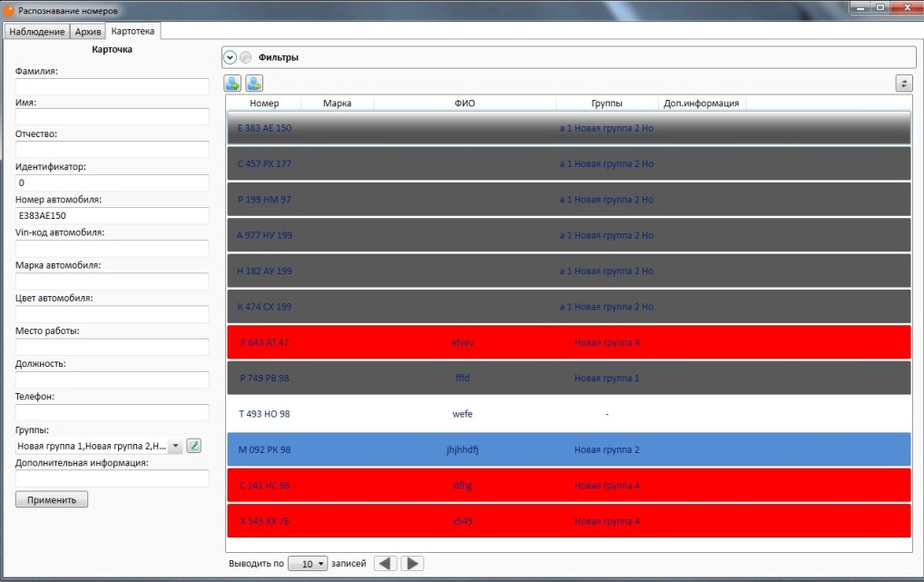Image resolution: width=924 pixels, height=582 pixels.
Task: Click the Номер автомобиля field E383AE150
Action: point(112,215)
